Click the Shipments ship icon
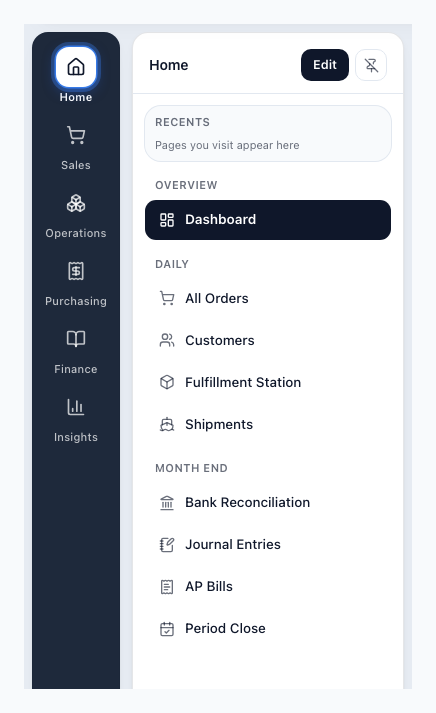The width and height of the screenshot is (436, 713). (167, 424)
